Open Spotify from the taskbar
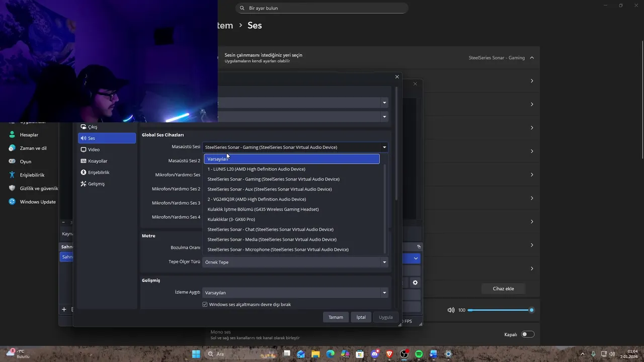This screenshot has width=644, height=362. (419, 354)
